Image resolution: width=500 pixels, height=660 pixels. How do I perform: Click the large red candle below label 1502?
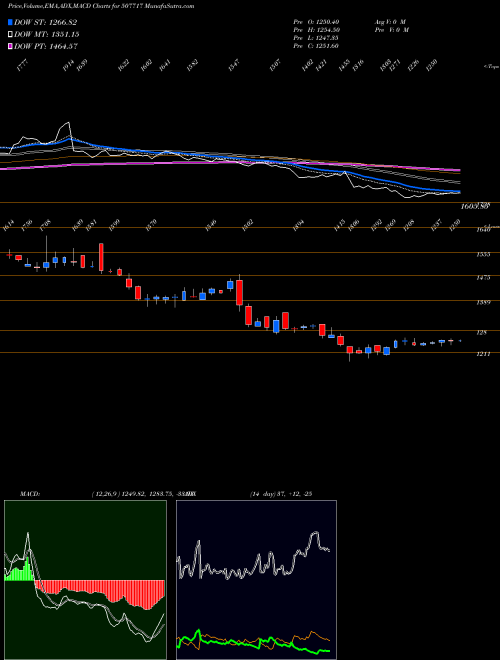coord(239,292)
